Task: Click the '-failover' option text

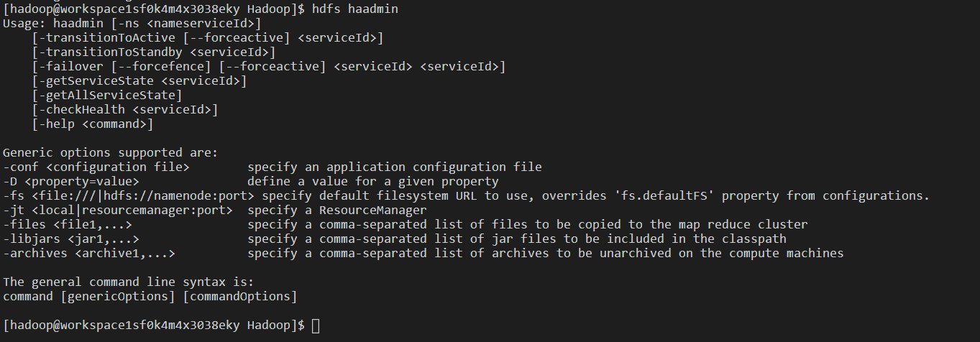Action: coord(71,66)
